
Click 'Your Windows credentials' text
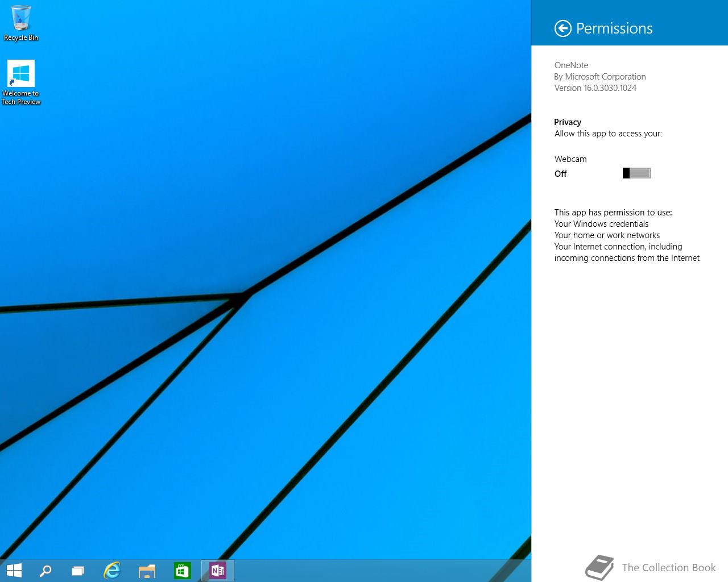601,224
